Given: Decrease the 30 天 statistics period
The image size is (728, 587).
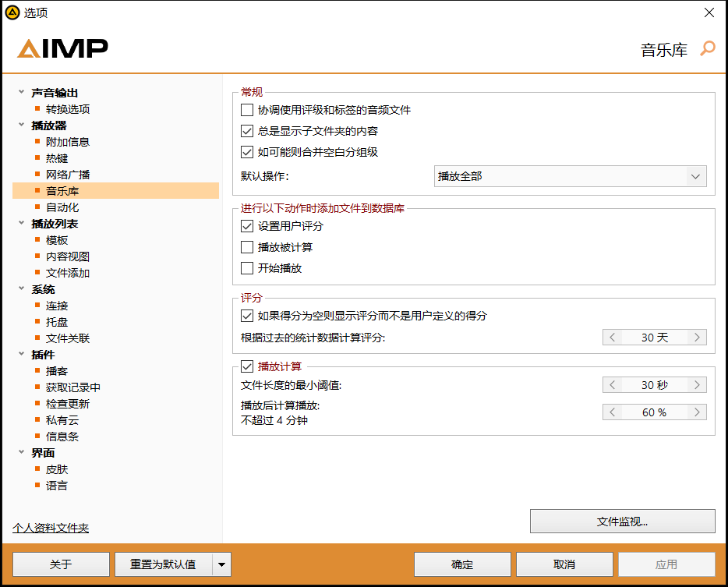Looking at the screenshot, I should [613, 337].
